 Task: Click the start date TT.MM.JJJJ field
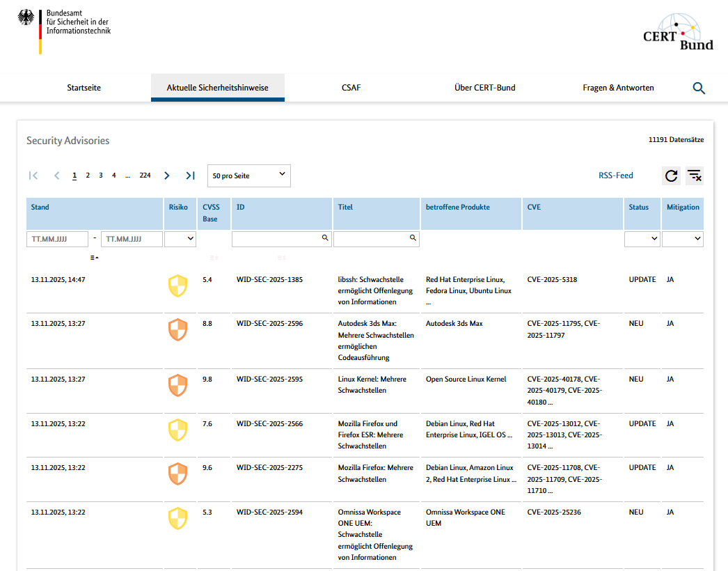[x=57, y=239]
